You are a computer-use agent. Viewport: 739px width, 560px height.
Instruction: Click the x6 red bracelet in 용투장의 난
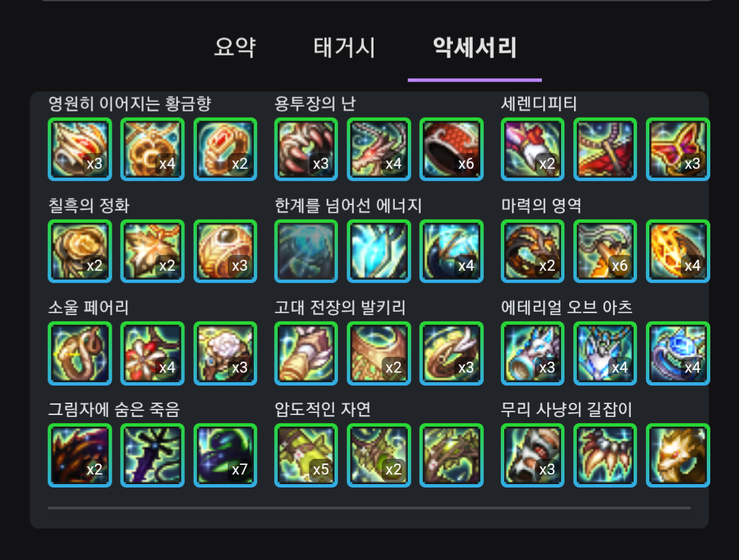tap(452, 149)
